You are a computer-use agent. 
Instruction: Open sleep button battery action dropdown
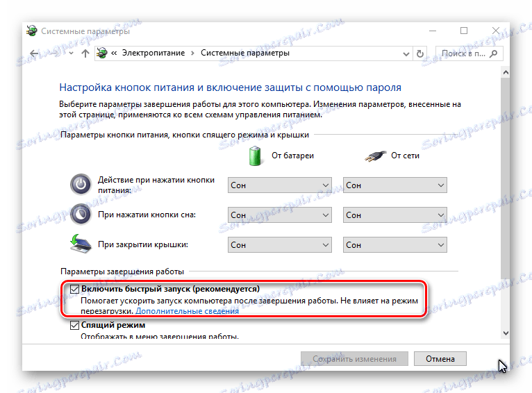[280, 215]
